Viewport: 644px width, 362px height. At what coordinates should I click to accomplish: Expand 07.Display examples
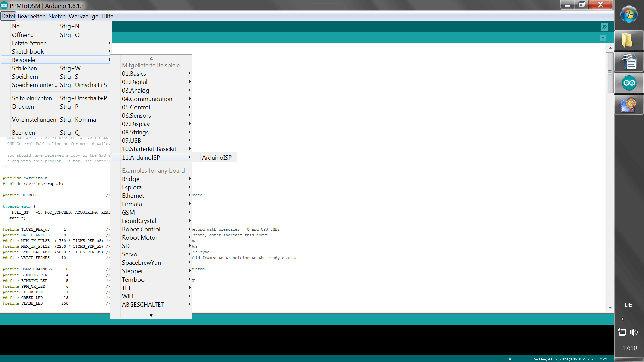(x=151, y=124)
